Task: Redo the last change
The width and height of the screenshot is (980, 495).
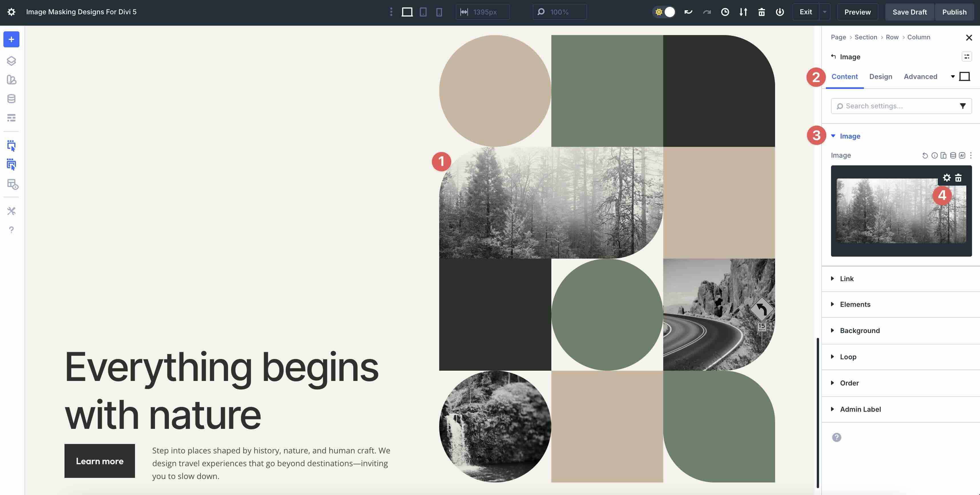Action: point(707,12)
